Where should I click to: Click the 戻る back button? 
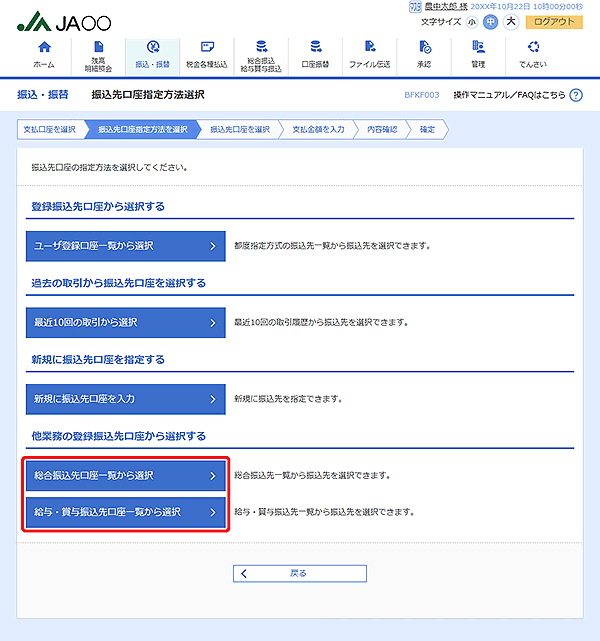300,574
